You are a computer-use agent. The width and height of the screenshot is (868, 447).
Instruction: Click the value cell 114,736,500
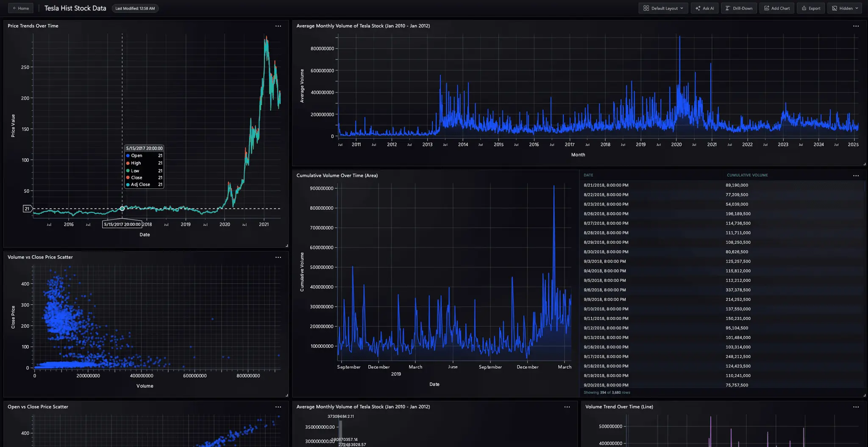click(738, 223)
